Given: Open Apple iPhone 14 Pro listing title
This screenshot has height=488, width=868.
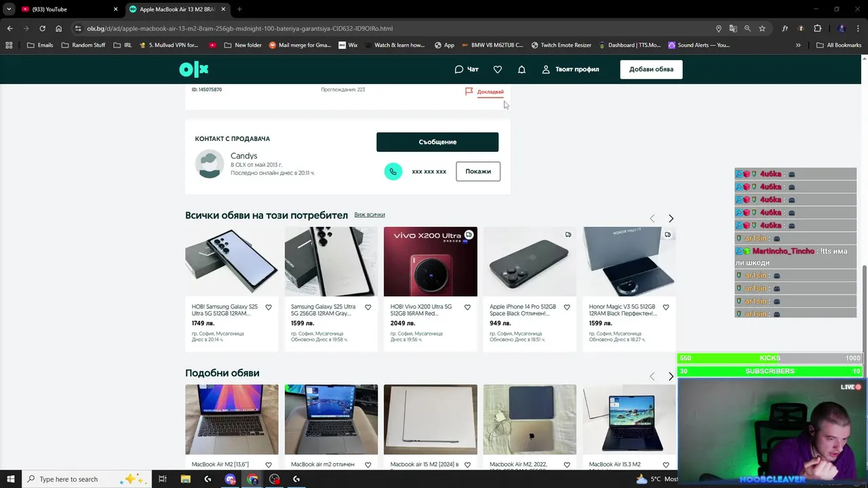Looking at the screenshot, I should [x=523, y=310].
